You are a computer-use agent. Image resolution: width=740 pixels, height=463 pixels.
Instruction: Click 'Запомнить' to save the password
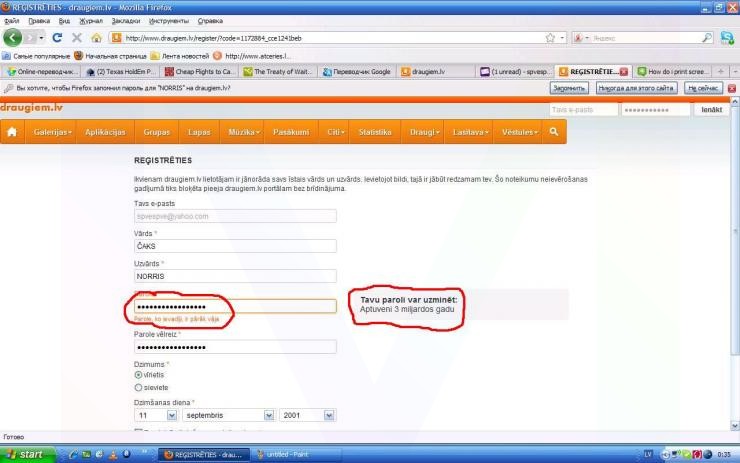click(567, 88)
